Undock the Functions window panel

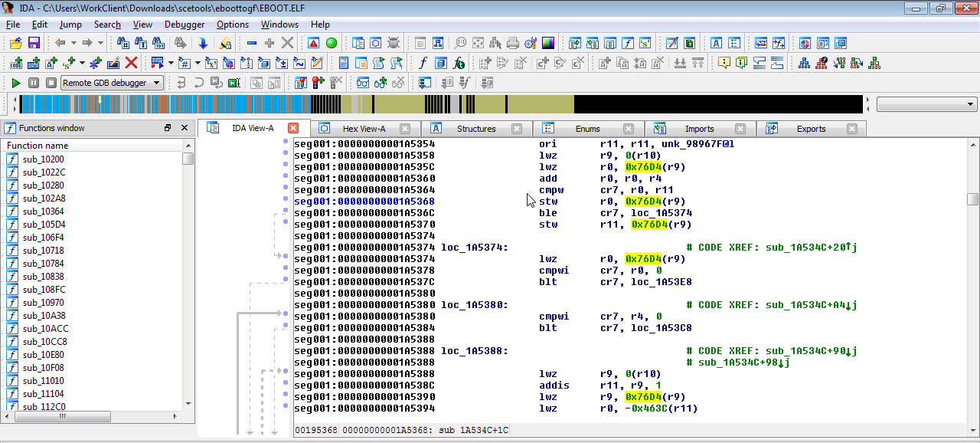point(168,128)
